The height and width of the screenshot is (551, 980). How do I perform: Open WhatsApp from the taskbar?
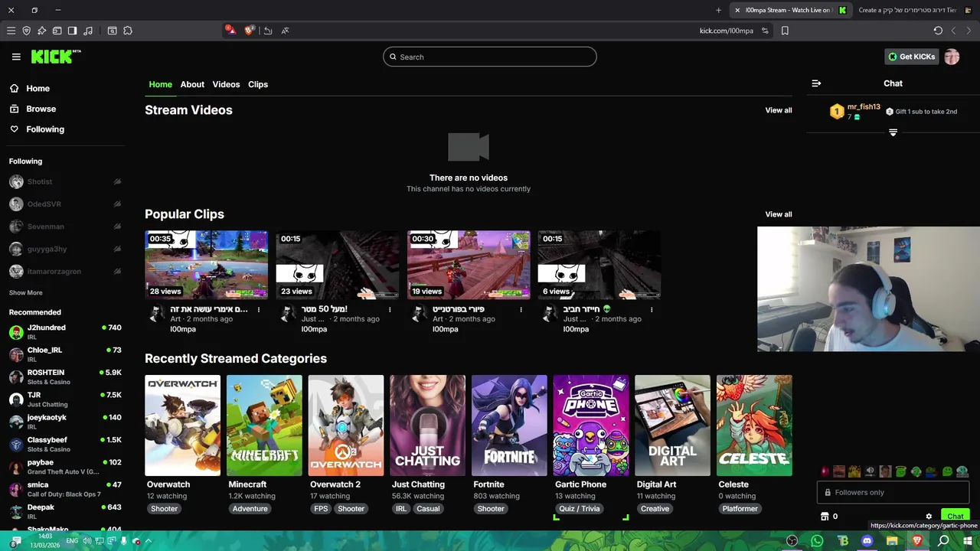817,541
